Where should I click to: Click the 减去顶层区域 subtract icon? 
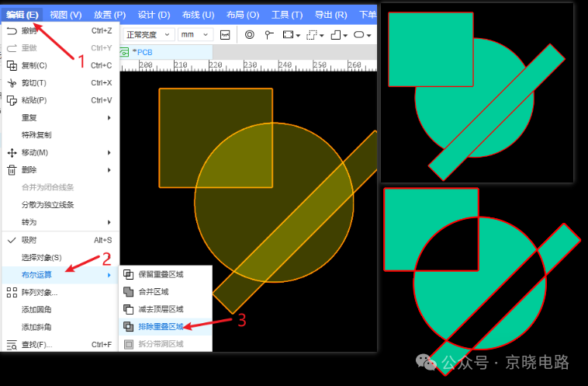coord(129,309)
